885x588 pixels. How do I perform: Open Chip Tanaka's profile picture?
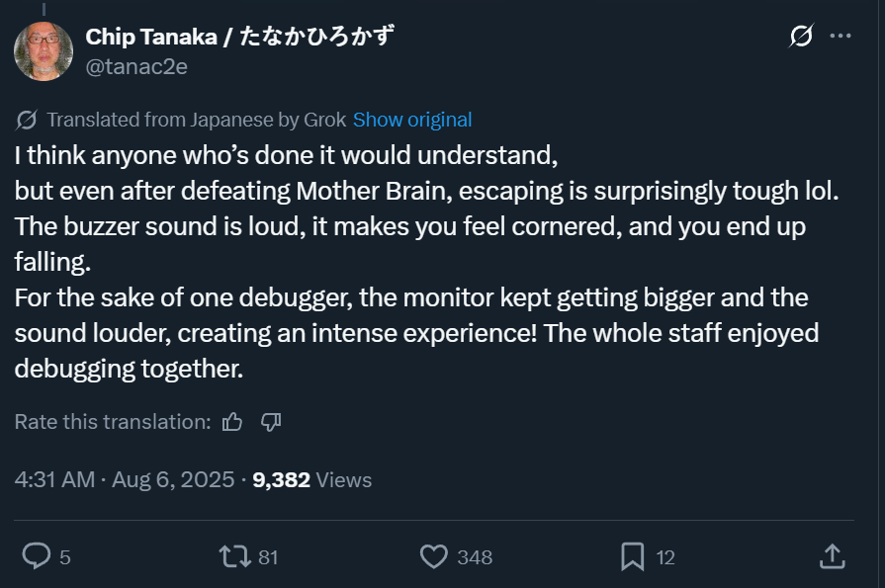coord(44,51)
